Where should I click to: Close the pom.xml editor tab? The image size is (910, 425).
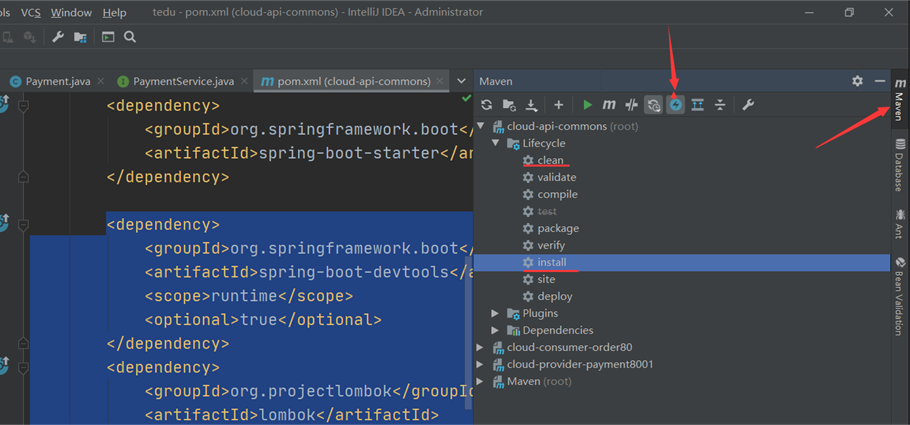point(440,81)
